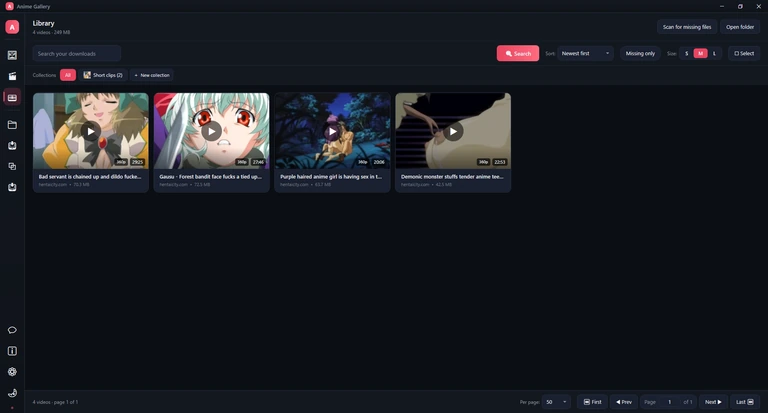Play the video with duration 20:06

click(332, 131)
